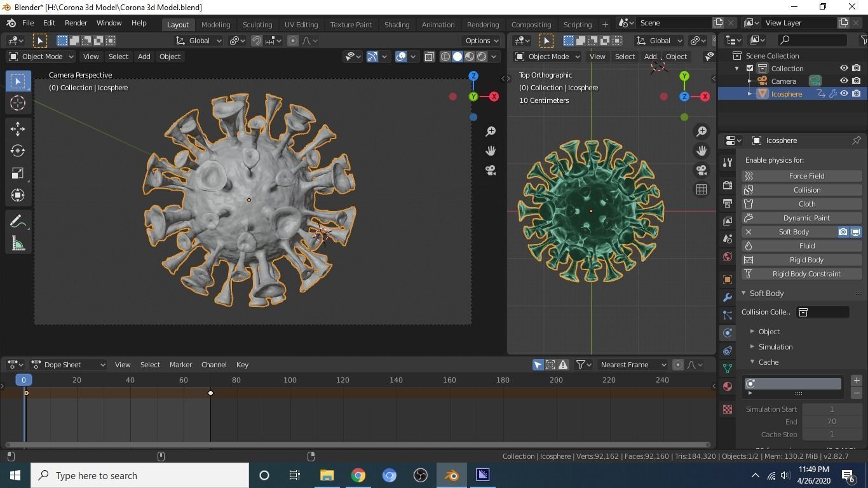This screenshot has width=868, height=488.
Task: Open Object Data properties tab (green triangle)
Action: (x=728, y=369)
